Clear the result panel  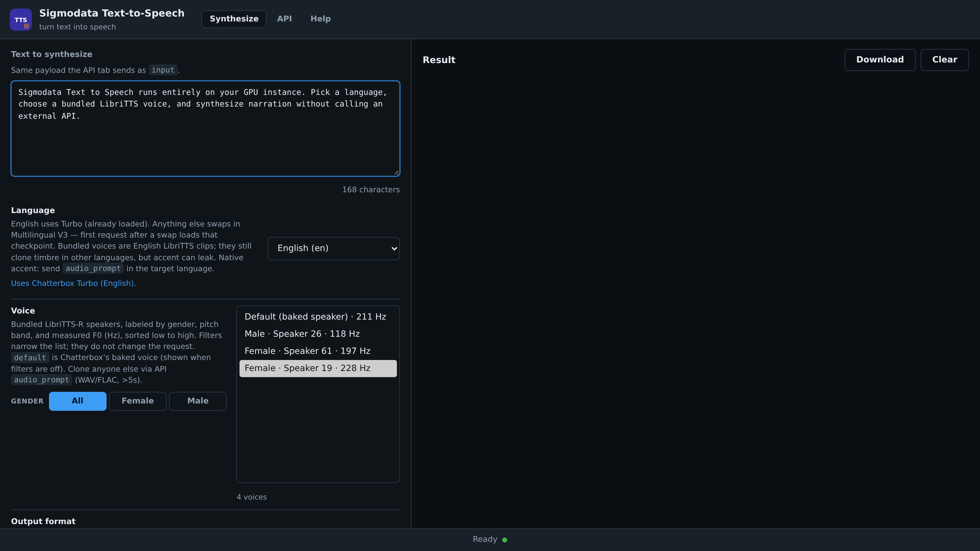(x=944, y=60)
